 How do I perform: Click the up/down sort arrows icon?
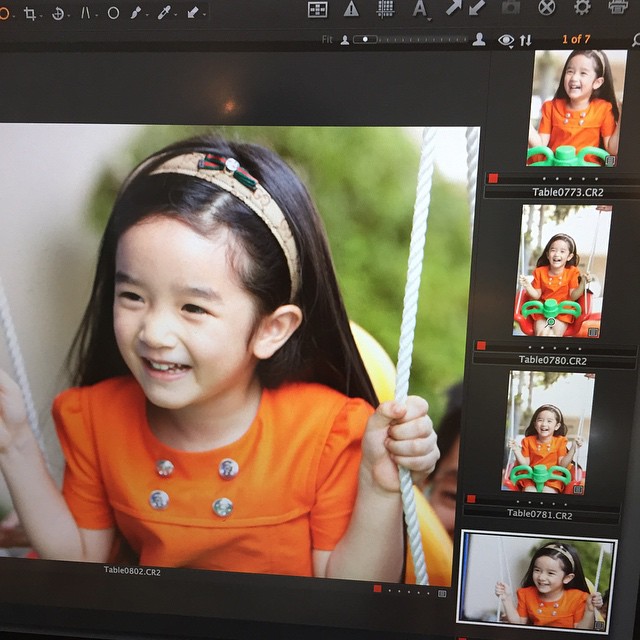click(526, 40)
